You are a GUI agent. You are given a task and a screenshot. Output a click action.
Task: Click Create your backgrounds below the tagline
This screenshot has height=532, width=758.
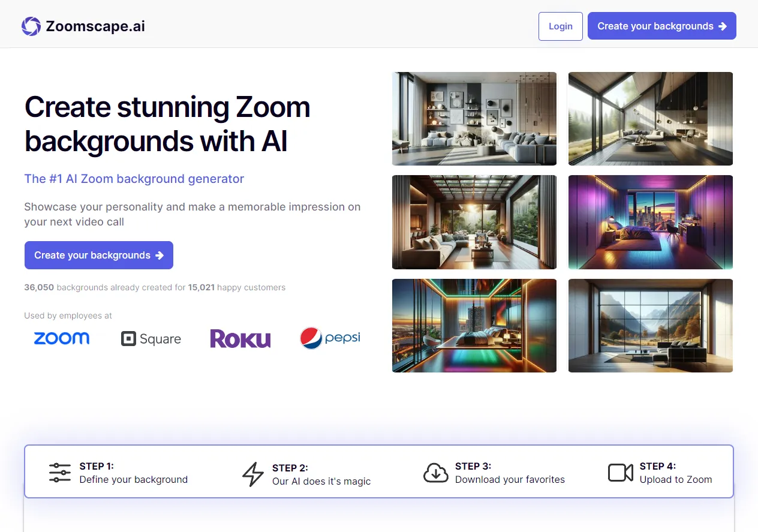(x=99, y=256)
